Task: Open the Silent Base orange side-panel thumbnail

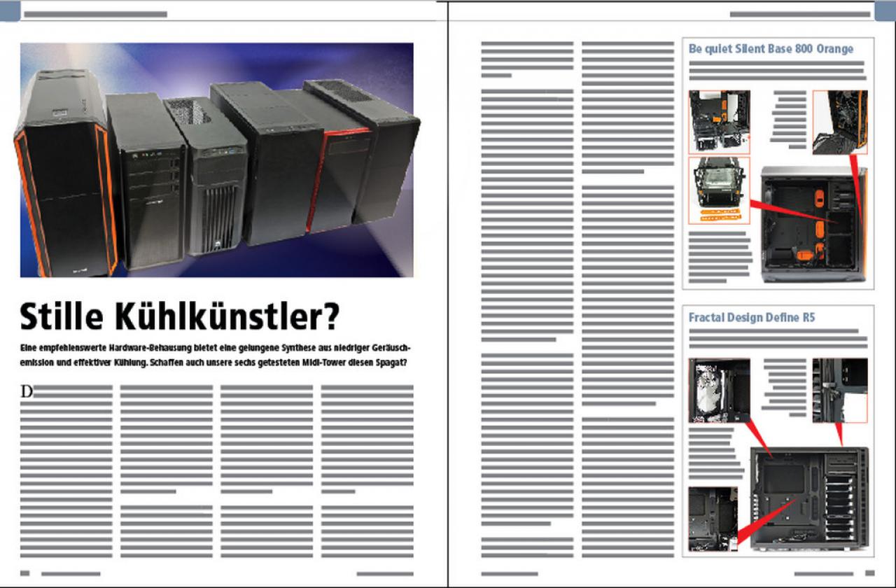Action: pyautogui.click(x=840, y=122)
